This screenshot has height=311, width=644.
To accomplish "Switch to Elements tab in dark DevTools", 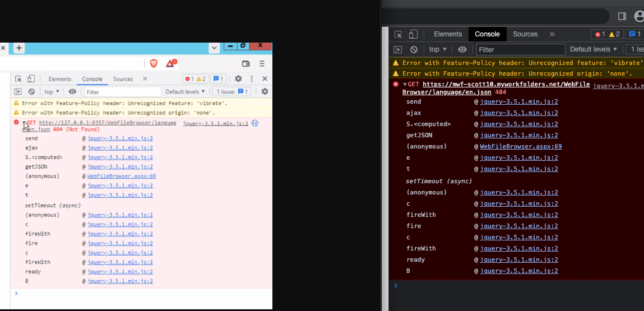I will coord(447,34).
